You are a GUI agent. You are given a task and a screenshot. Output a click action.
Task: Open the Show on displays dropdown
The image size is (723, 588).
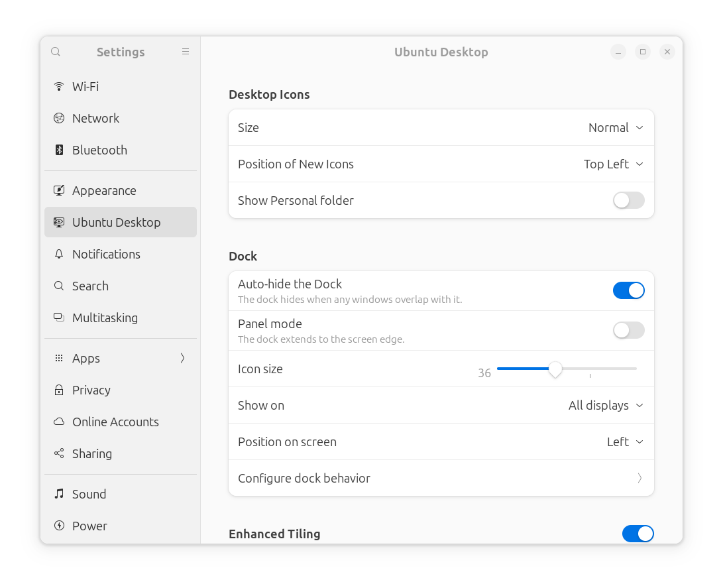(x=606, y=406)
